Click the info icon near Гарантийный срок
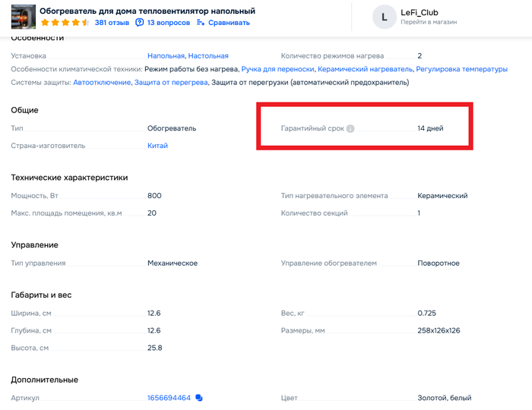 click(350, 128)
